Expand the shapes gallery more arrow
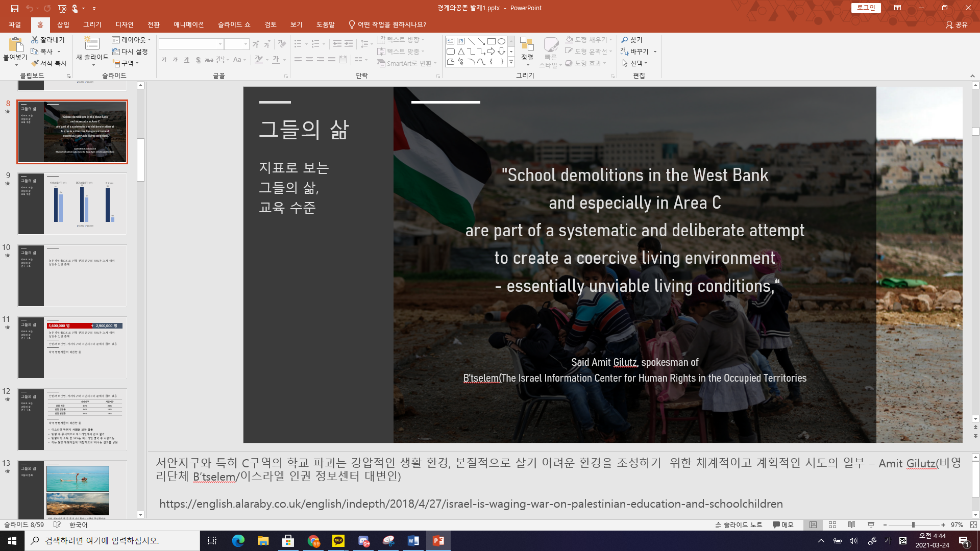Viewport: 980px width, 551px height. pos(511,62)
